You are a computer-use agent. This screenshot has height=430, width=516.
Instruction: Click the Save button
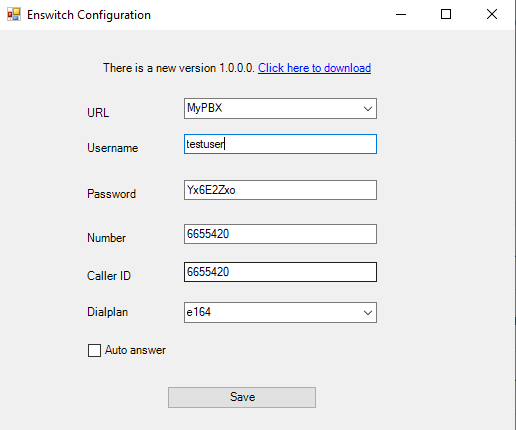(x=242, y=397)
